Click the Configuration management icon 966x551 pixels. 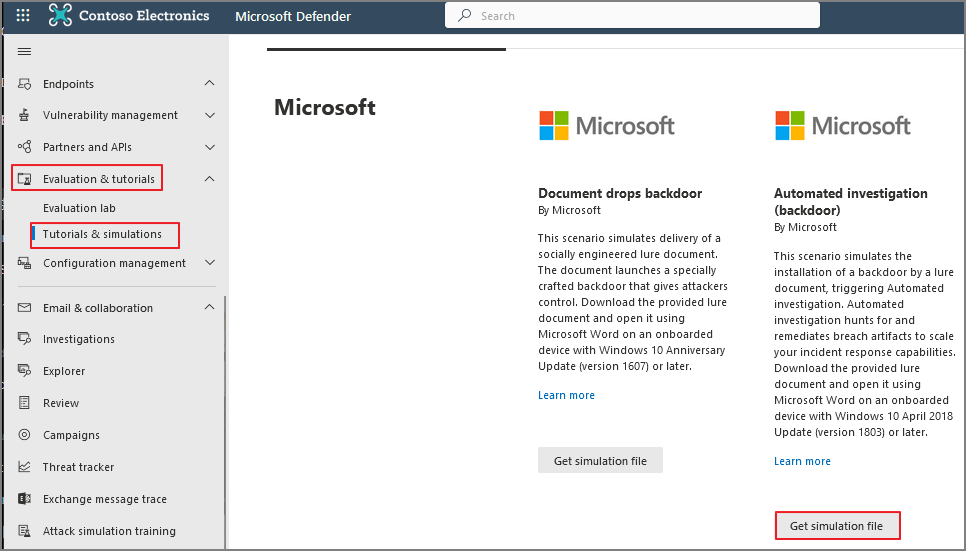(24, 263)
